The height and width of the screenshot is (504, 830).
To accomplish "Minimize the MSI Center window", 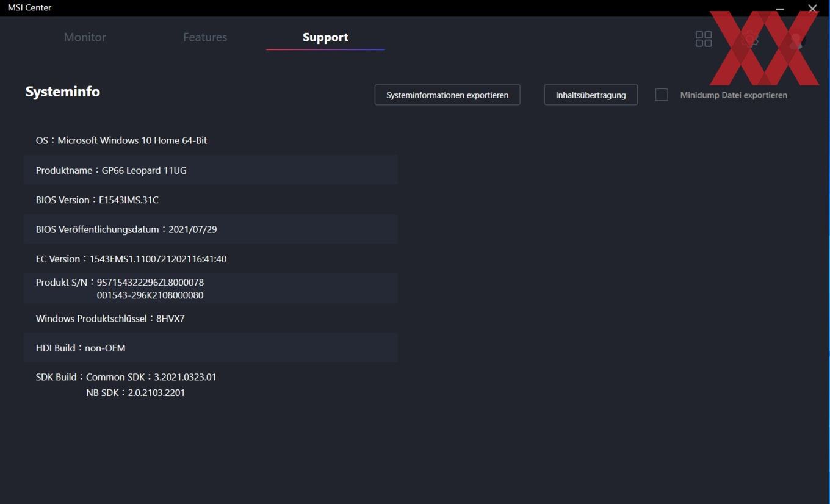I will [x=780, y=9].
